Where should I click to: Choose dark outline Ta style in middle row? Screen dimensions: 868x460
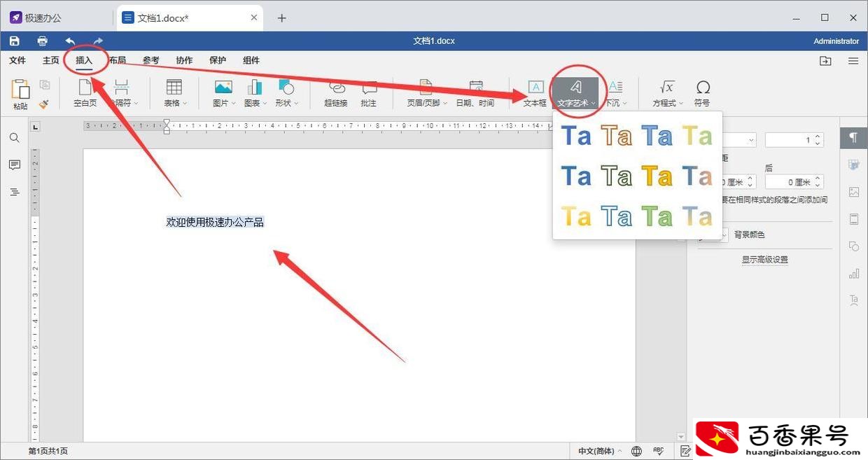coord(617,176)
